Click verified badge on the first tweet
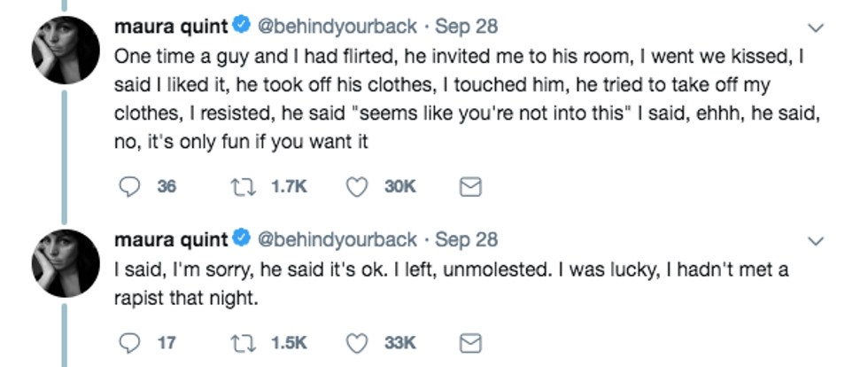This screenshot has width=868, height=367. [x=241, y=27]
